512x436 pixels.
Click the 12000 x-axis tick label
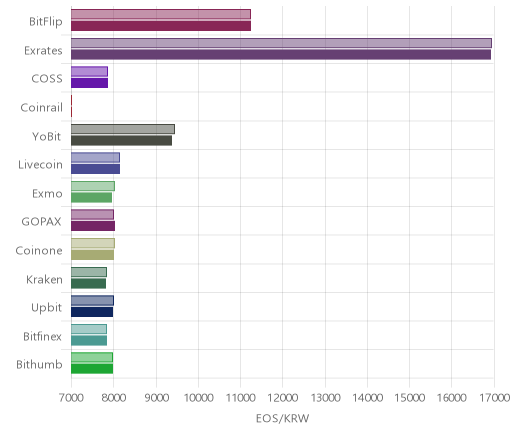pos(283,398)
